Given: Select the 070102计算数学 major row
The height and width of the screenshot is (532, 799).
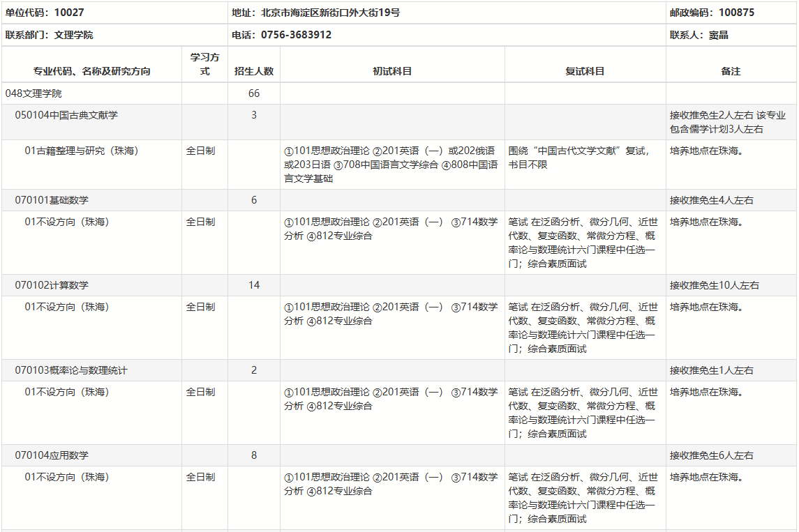Looking at the screenshot, I should (x=52, y=285).
